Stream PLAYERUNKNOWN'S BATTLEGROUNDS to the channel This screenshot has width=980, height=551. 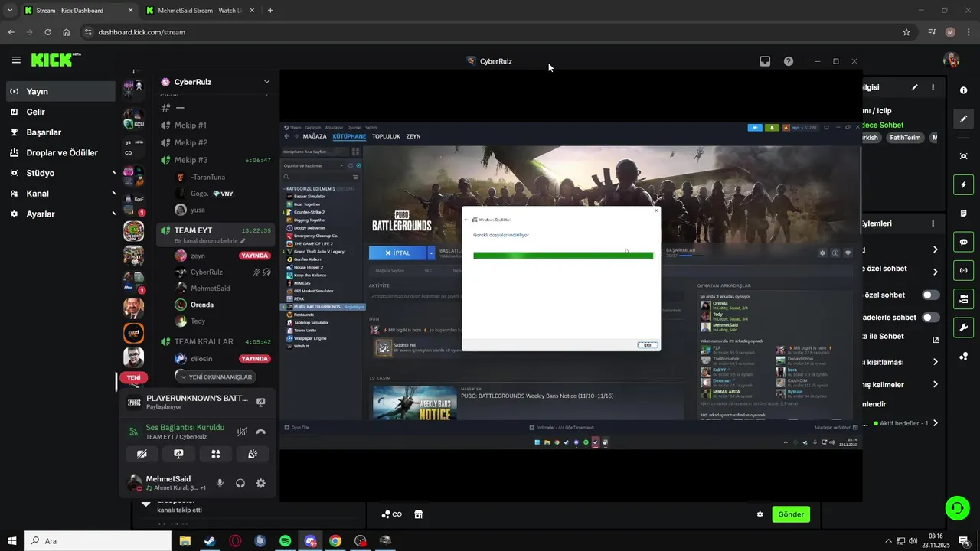[261, 402]
